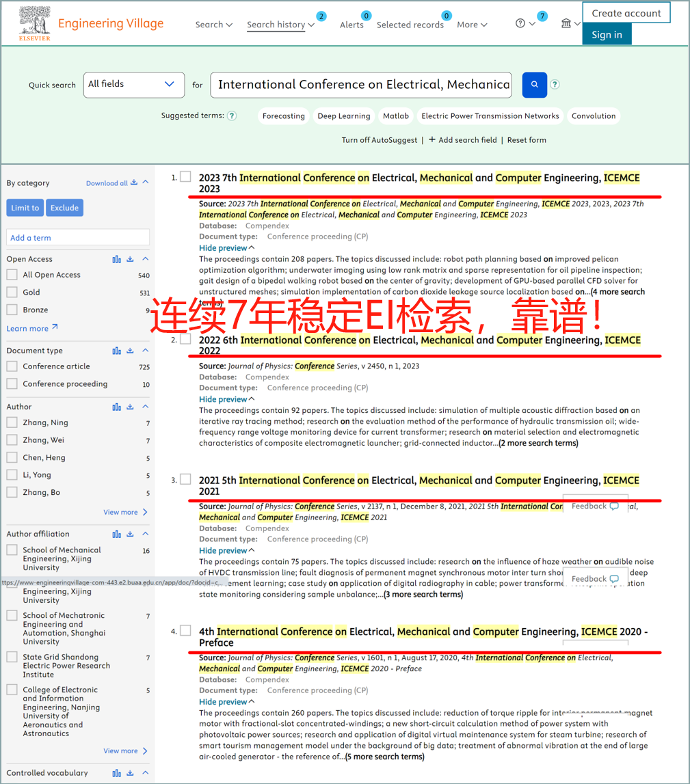Show Author affiliation chart icon

[116, 534]
